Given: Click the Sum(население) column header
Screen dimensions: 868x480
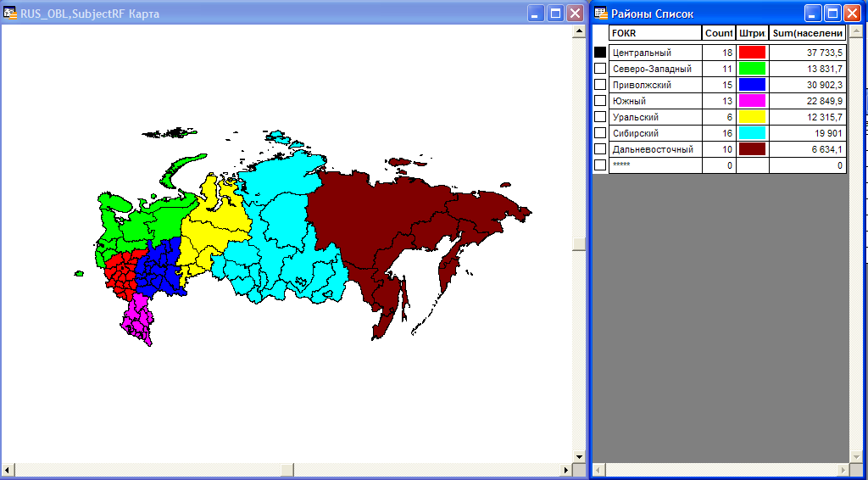Looking at the screenshot, I should point(808,33).
